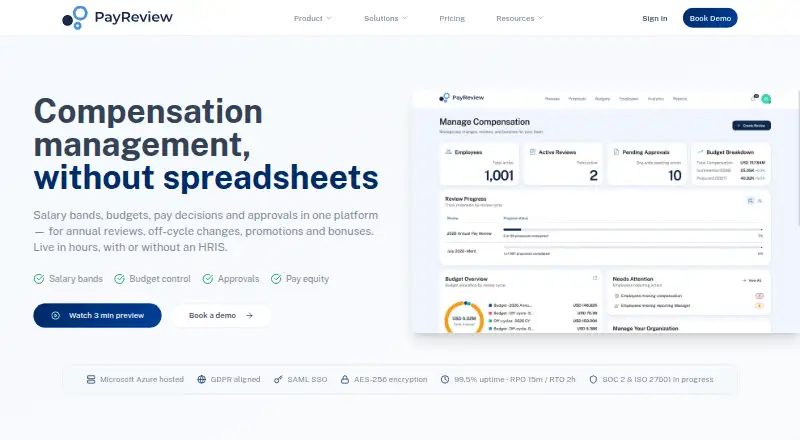Click the Budget Breakdown card in preview
This screenshot has width=800, height=440.
pyautogui.click(x=731, y=164)
